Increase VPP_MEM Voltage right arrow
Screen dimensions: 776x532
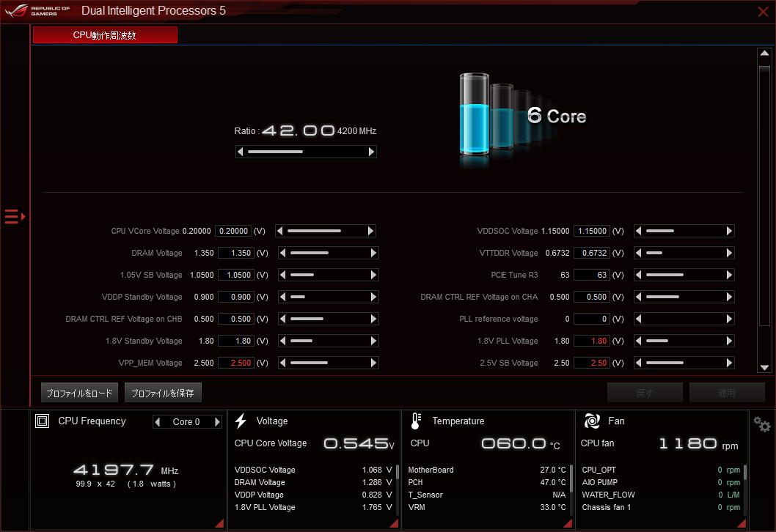pos(373,363)
